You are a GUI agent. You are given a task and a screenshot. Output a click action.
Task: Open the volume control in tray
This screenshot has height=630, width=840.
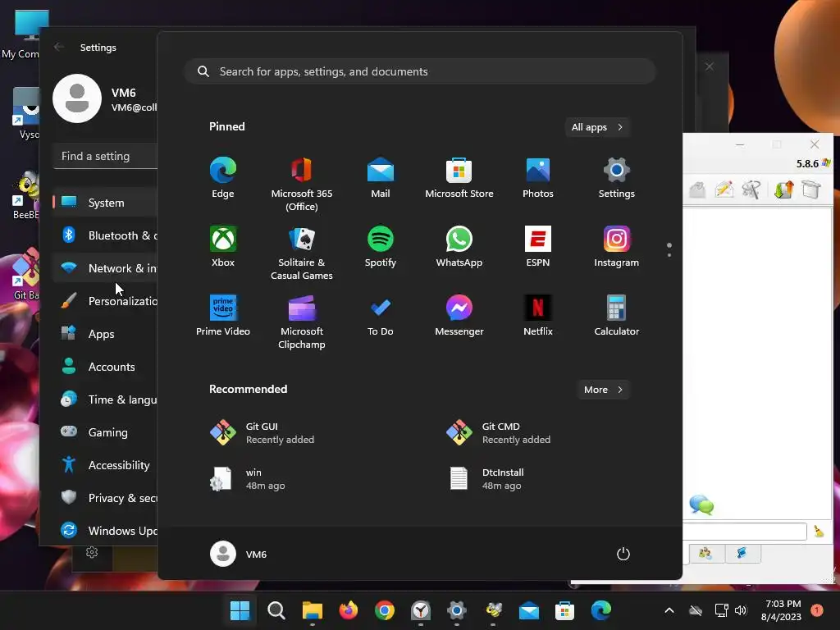coord(741,610)
